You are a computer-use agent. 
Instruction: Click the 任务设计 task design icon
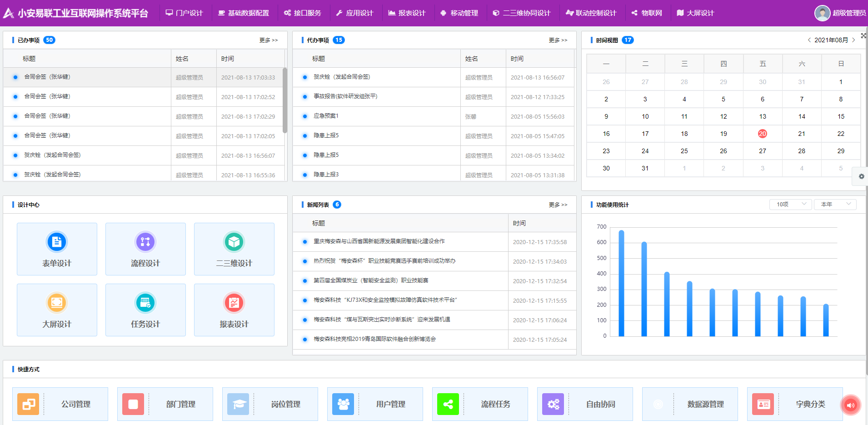[x=145, y=303]
